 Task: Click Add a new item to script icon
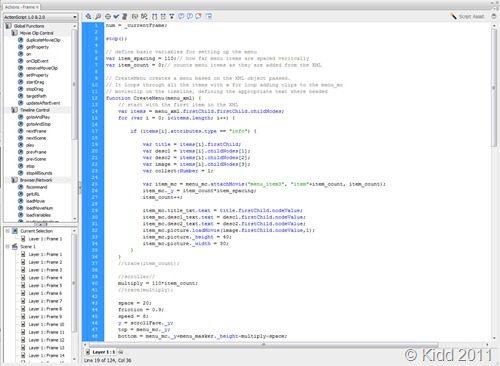click(x=88, y=16)
